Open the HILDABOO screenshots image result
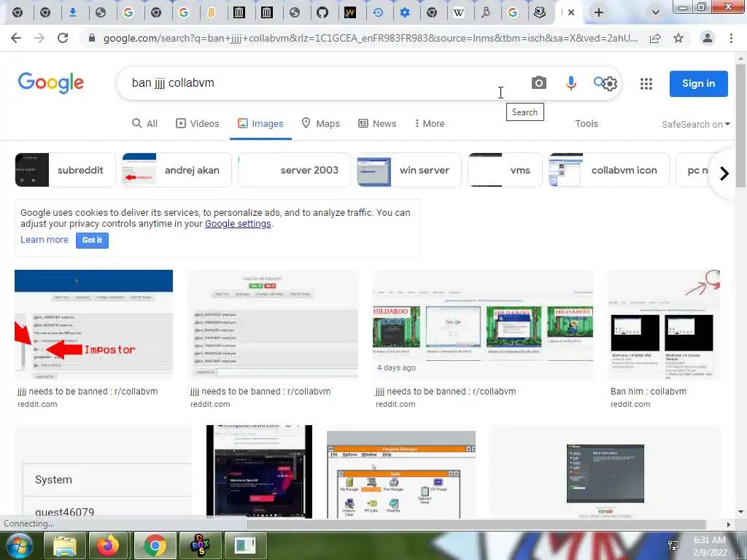This screenshot has height=560, width=747. 483,324
